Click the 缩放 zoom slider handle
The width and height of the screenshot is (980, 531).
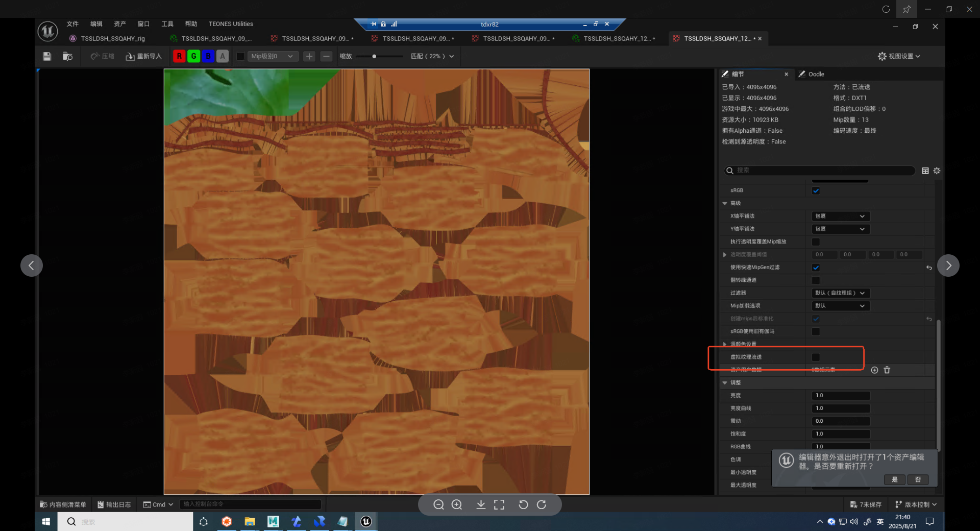(x=374, y=56)
